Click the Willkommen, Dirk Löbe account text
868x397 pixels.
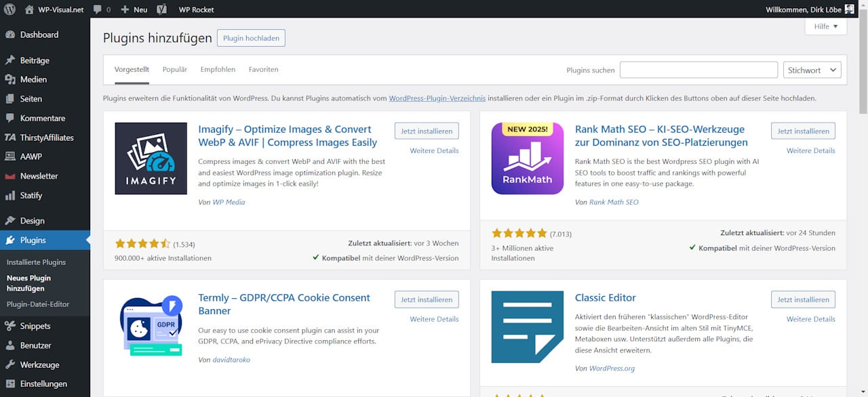(x=803, y=9)
